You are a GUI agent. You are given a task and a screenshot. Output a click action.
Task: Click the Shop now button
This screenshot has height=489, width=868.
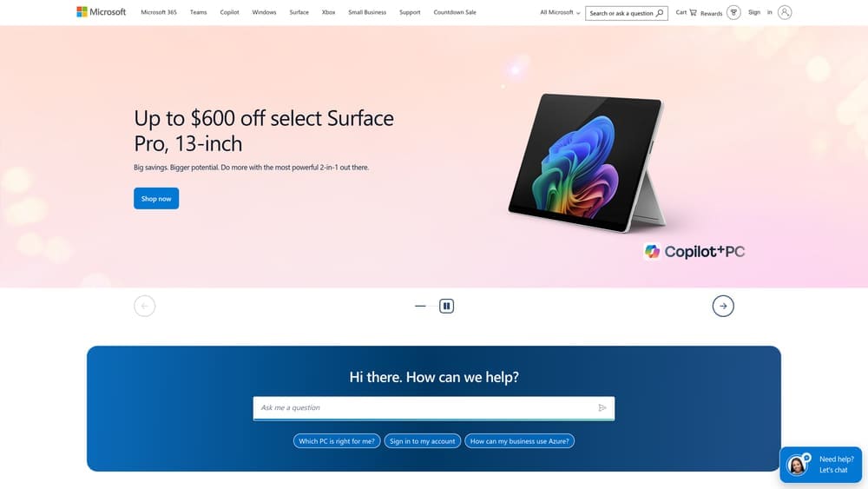[156, 198]
